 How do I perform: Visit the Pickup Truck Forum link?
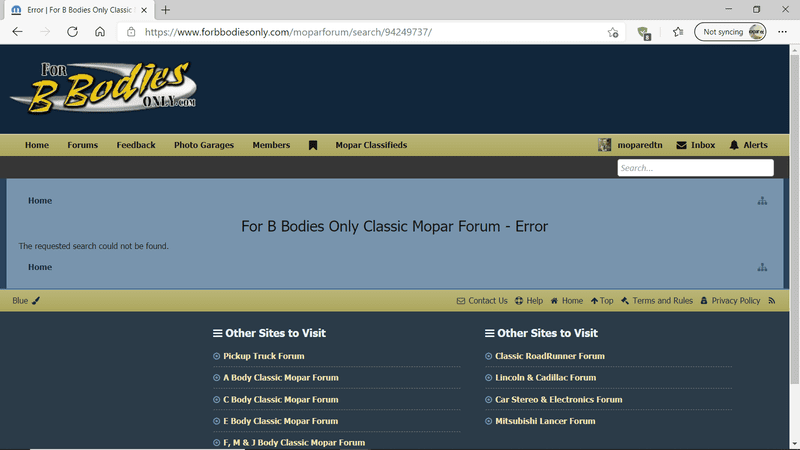(263, 356)
